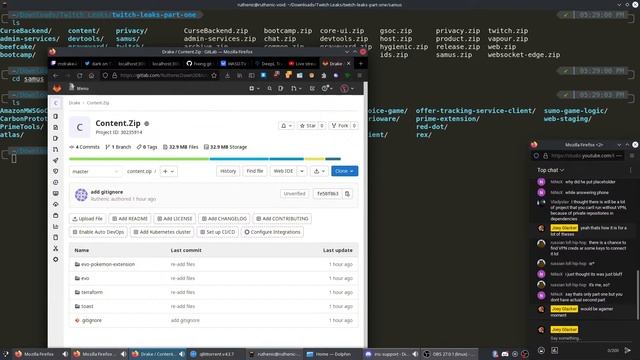
Task: Star the Content.Zip project
Action: tap(308, 126)
